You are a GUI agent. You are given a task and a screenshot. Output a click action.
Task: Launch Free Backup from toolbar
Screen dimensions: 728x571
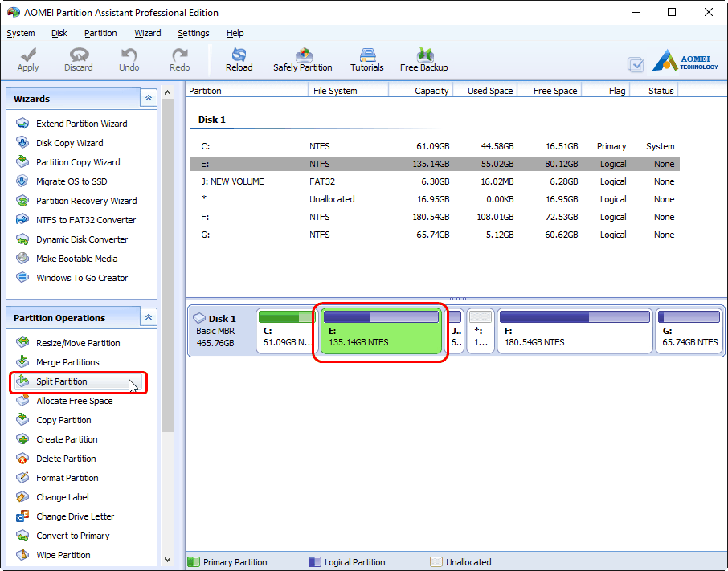[424, 60]
